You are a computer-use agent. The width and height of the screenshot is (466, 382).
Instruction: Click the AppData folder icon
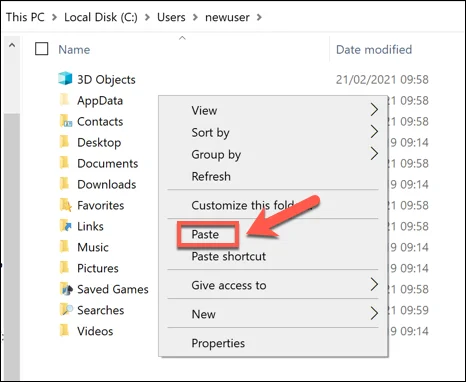[64, 99]
